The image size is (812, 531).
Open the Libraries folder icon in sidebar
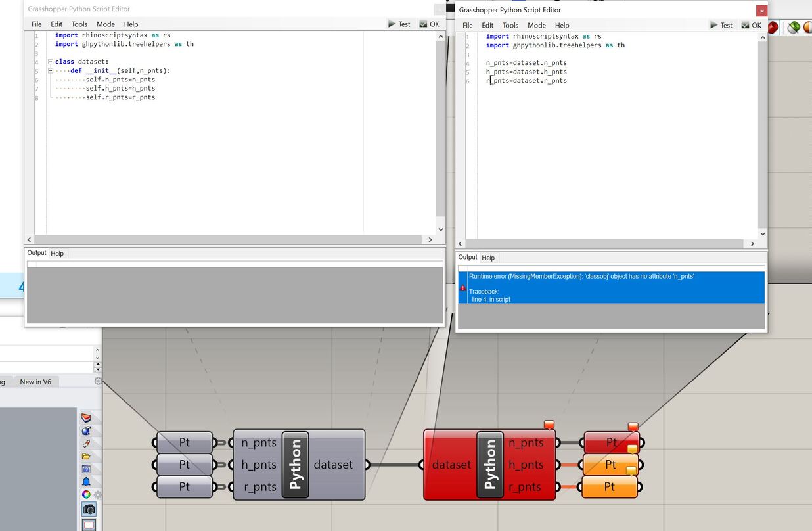pos(87,456)
